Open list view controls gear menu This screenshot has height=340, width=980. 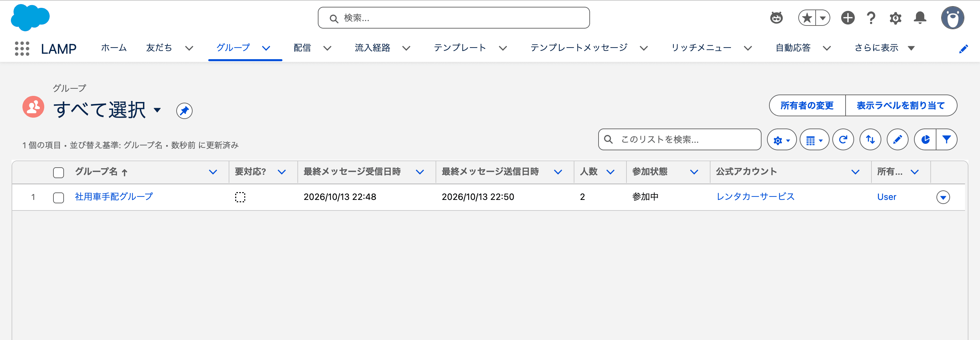coord(781,140)
